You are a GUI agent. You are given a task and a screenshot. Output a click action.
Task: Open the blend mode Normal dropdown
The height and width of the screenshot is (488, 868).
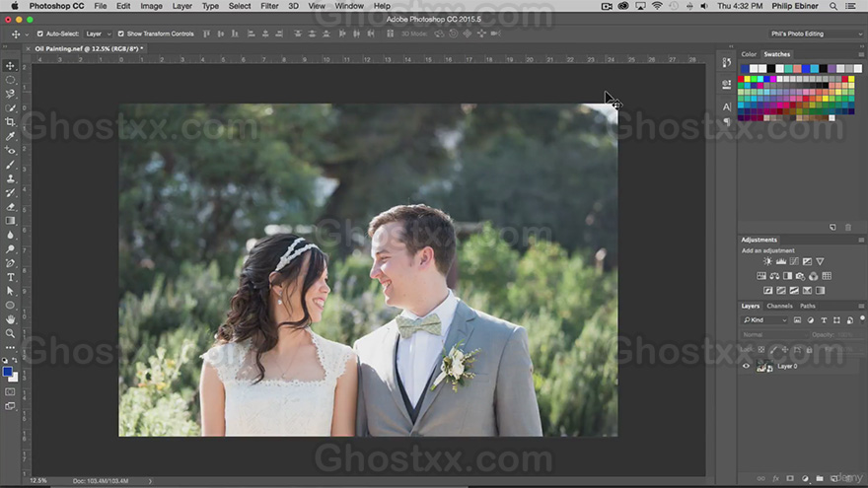pos(774,335)
